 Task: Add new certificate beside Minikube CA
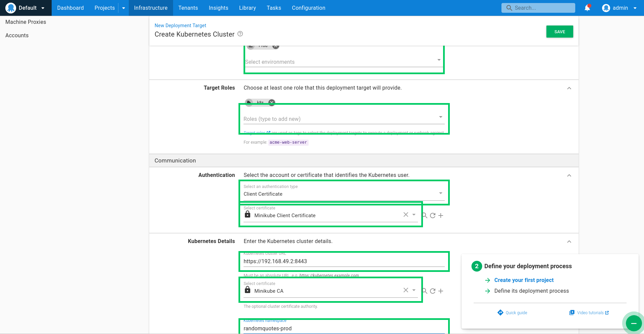441,291
